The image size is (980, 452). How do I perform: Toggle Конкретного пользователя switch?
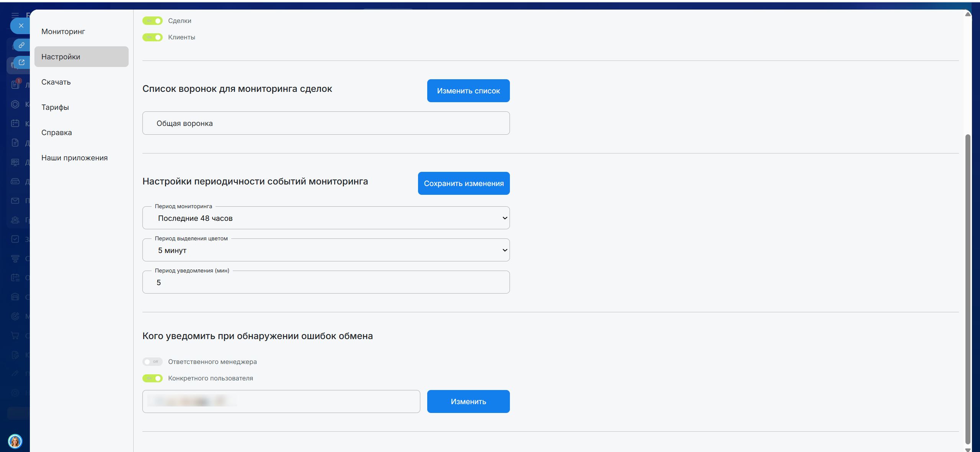pyautogui.click(x=152, y=378)
